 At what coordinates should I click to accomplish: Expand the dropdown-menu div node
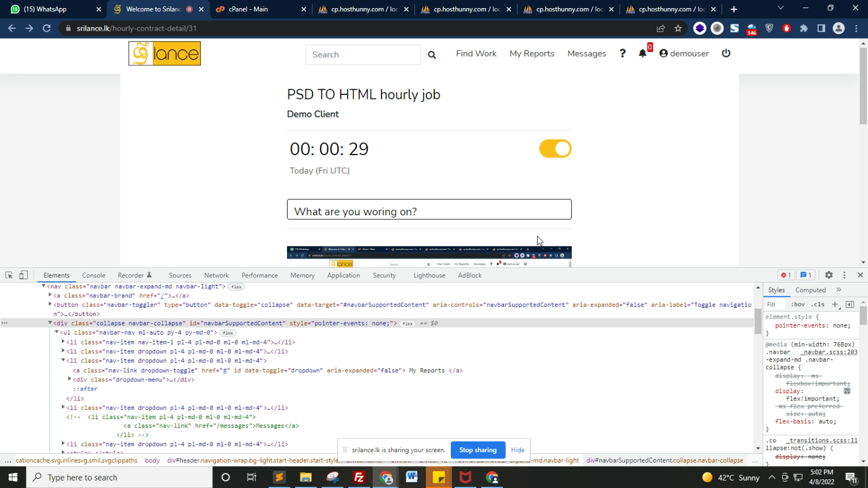coord(69,380)
